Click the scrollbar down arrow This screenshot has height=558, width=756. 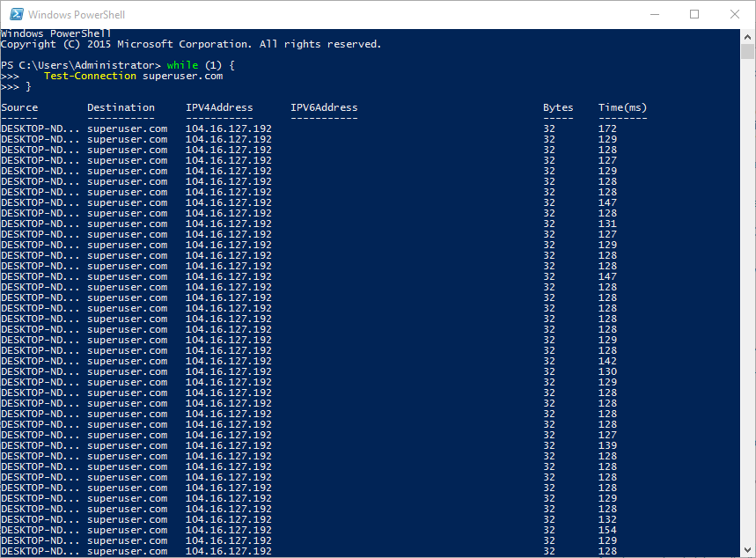point(748,550)
